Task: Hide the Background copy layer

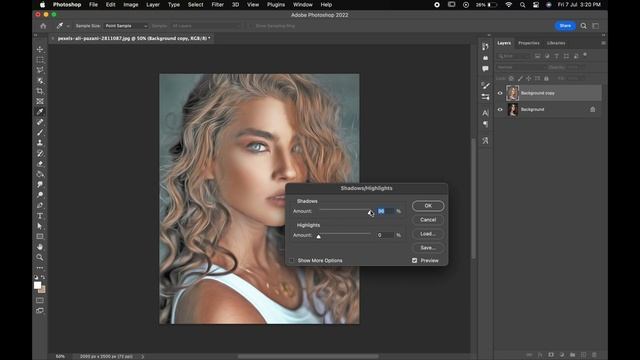Action: pos(500,93)
